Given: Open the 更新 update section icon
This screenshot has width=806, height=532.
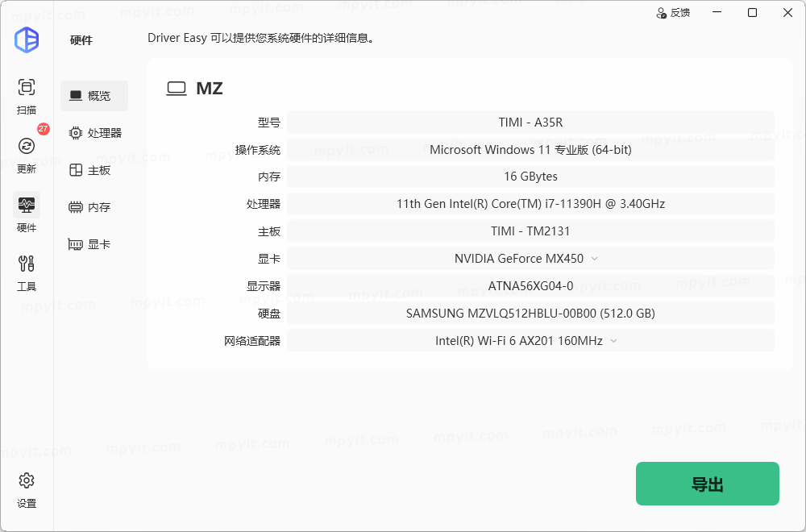Looking at the screenshot, I should pos(27,147).
